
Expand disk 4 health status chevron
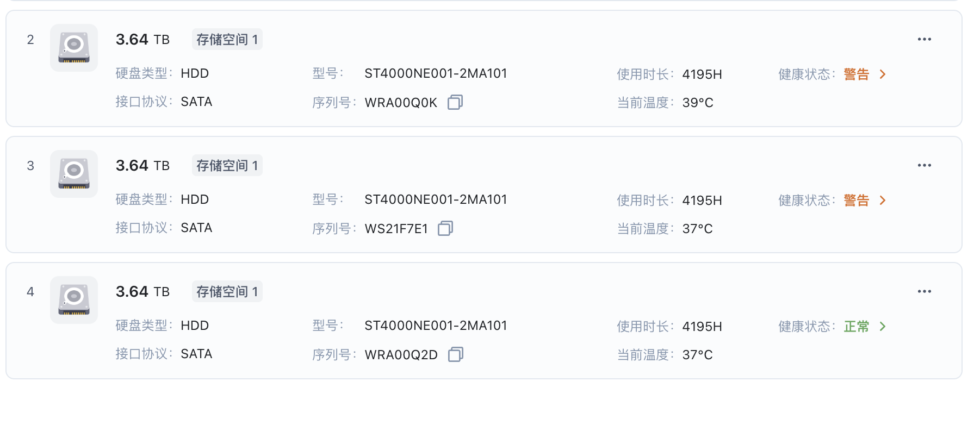(883, 326)
